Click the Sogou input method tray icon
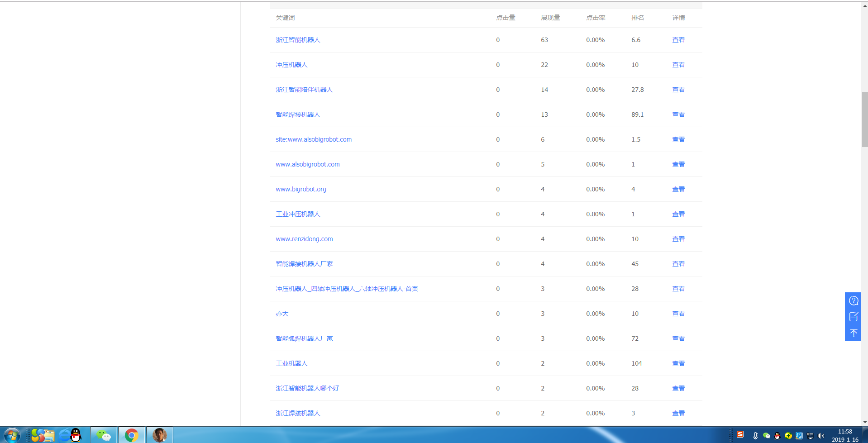Viewport: 868px width, 443px height. (x=740, y=434)
